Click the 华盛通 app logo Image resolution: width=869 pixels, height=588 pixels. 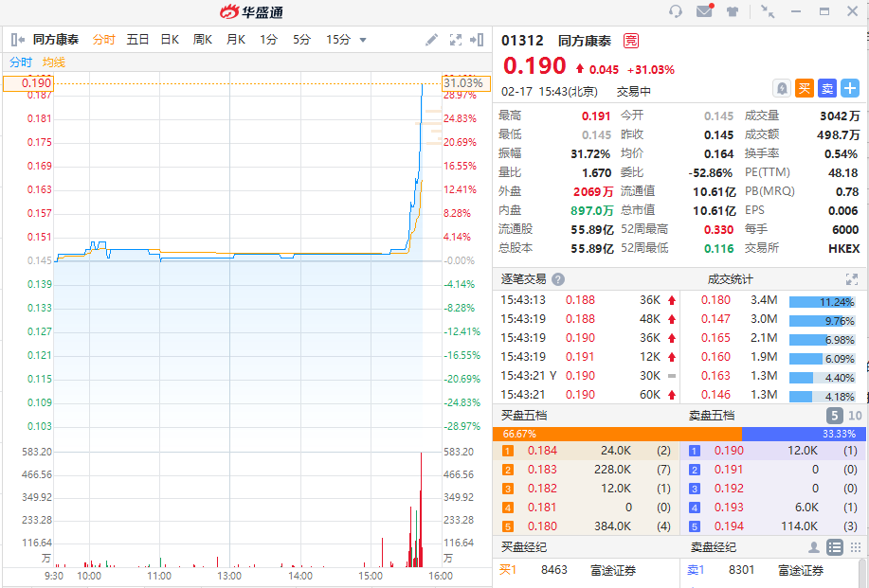[251, 11]
